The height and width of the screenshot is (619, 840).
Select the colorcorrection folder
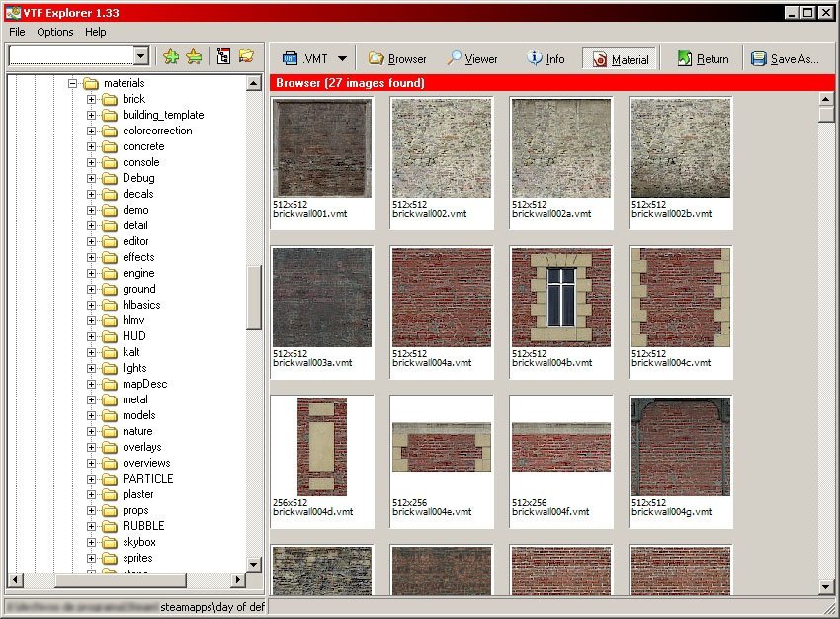(x=157, y=131)
